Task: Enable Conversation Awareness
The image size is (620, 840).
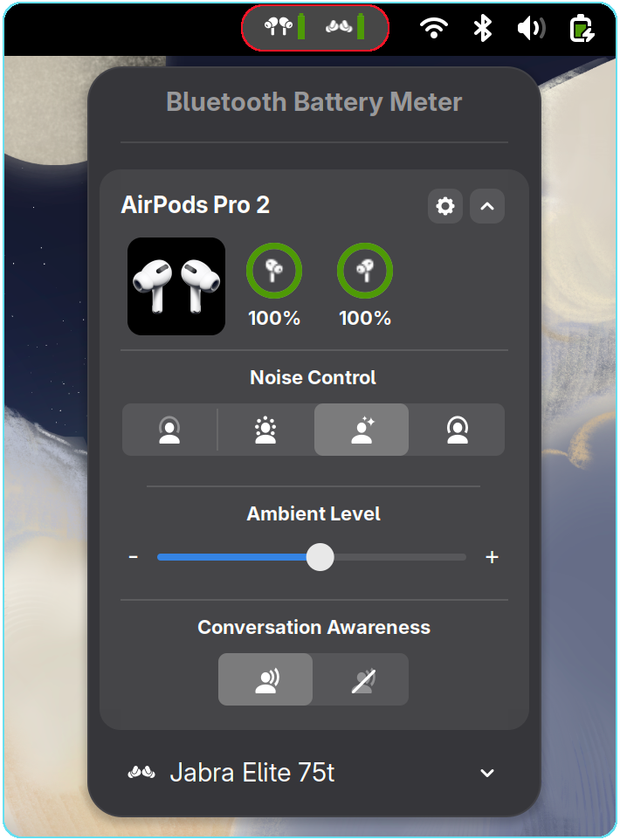Action: (x=265, y=679)
